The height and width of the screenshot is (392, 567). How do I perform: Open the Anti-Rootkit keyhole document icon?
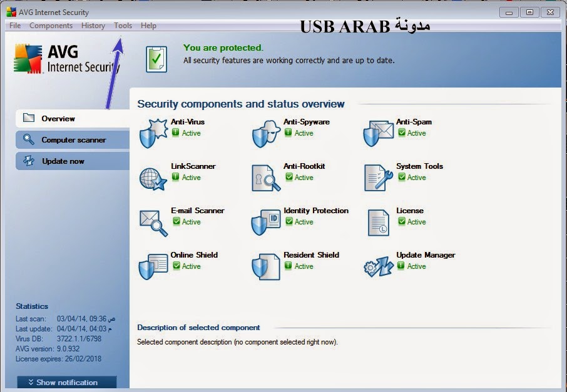point(266,178)
